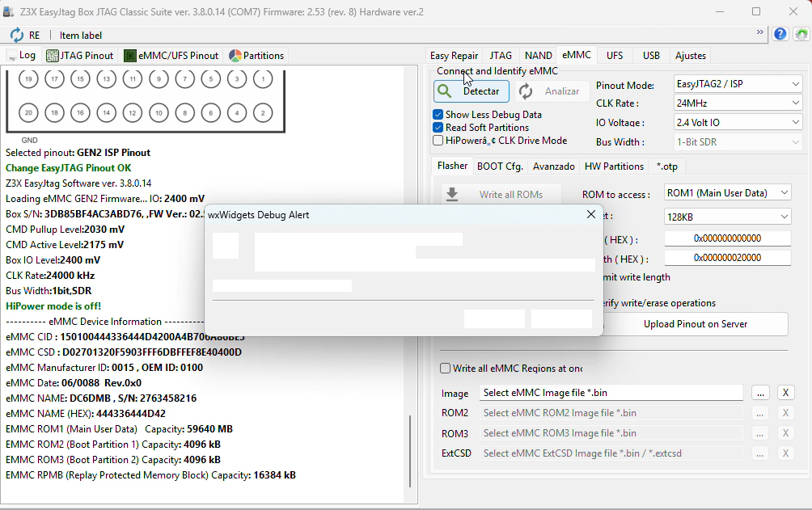Browse for eMMC Image file with ... button
812x510 pixels.
click(759, 393)
